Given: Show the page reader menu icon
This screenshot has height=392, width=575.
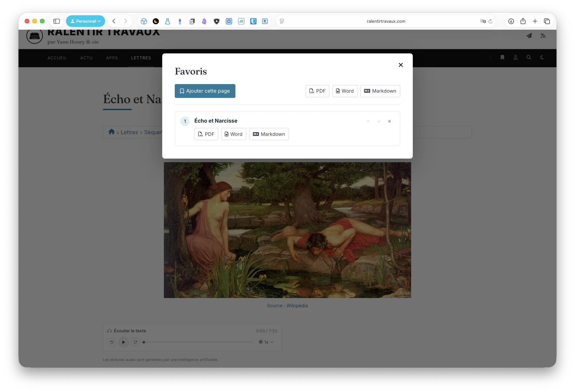Looking at the screenshot, I should (282, 21).
